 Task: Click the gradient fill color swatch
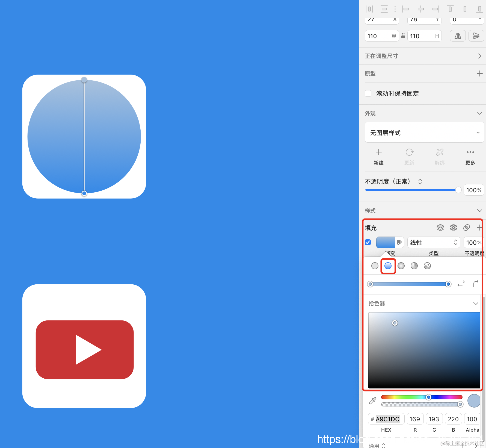386,242
